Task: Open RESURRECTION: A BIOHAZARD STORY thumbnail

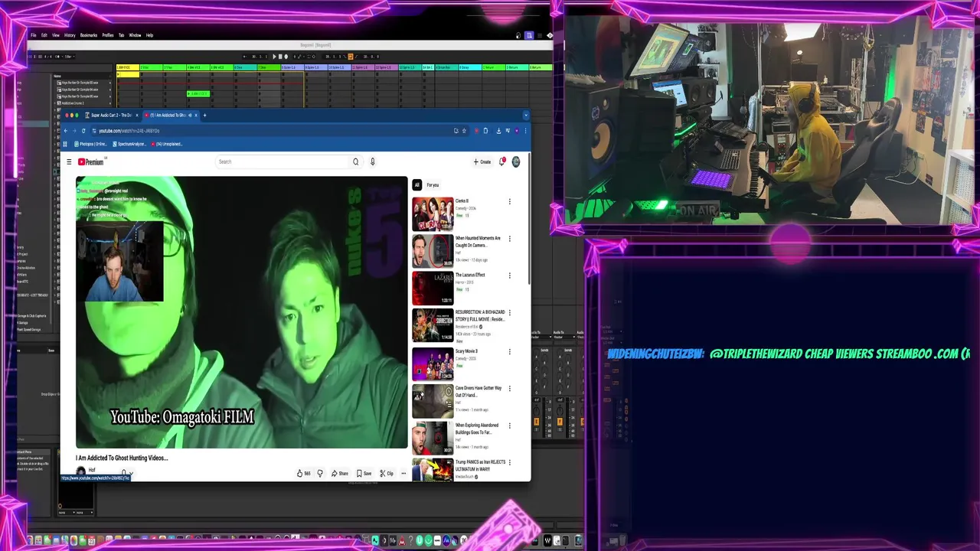Action: [x=433, y=326]
